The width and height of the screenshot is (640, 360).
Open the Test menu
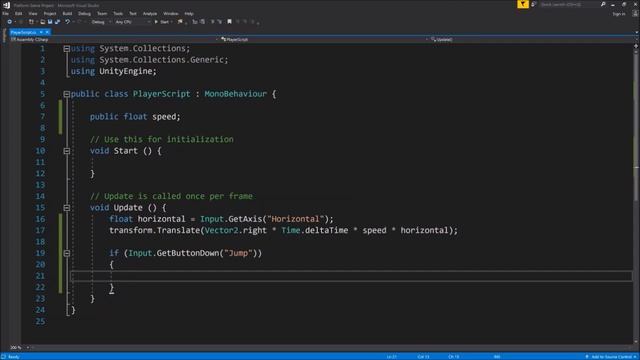[133, 13]
